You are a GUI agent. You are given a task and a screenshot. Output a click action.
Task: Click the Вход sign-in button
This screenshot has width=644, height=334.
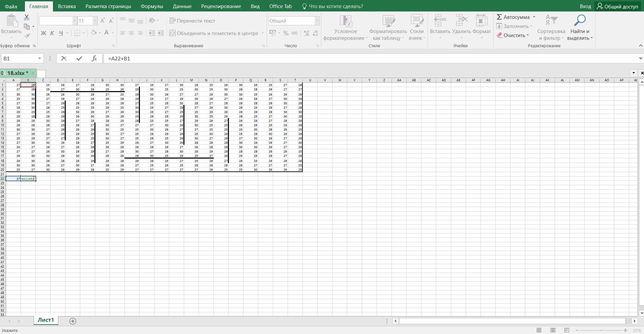pyautogui.click(x=585, y=6)
